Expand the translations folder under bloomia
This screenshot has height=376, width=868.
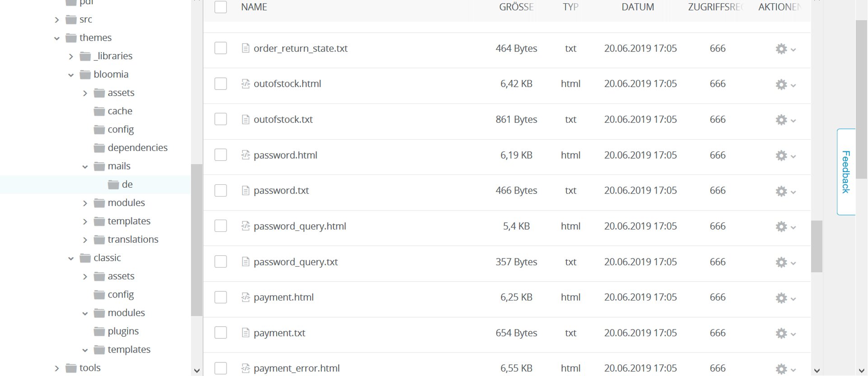point(85,240)
